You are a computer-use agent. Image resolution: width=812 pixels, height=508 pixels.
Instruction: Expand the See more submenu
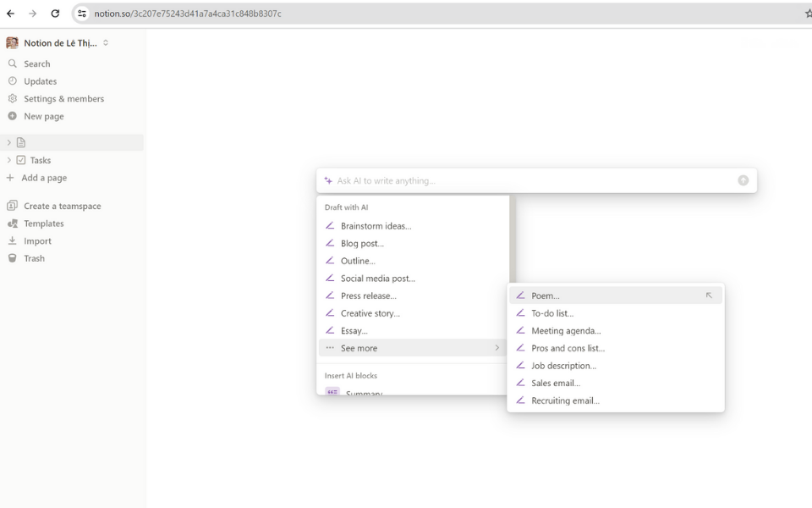pos(413,348)
